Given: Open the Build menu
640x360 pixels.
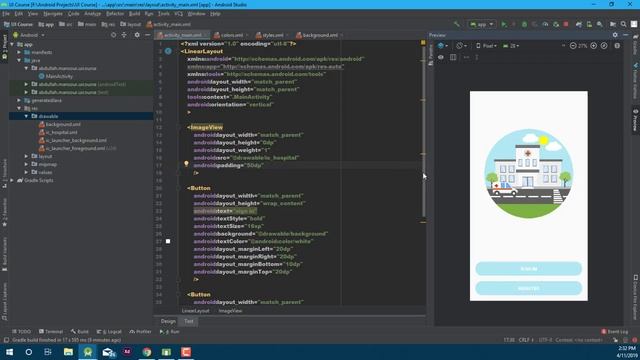Looking at the screenshot, I should click(134, 14).
